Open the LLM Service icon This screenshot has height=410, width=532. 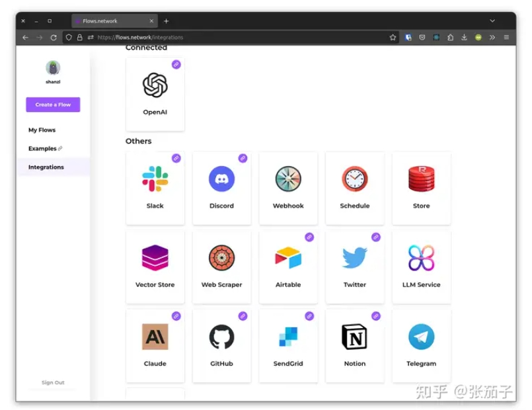pos(422,258)
